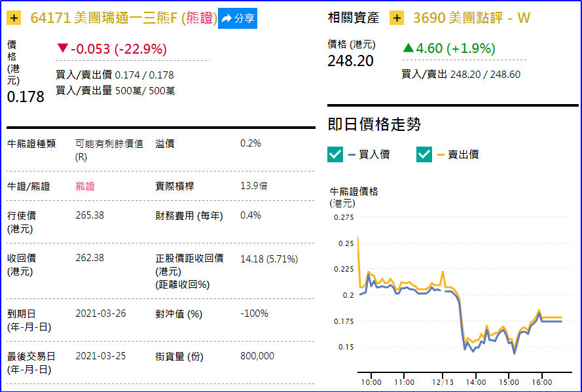The image size is (582, 392).
Task: Click the 牛熊證種類 row label
Action: pos(31,144)
